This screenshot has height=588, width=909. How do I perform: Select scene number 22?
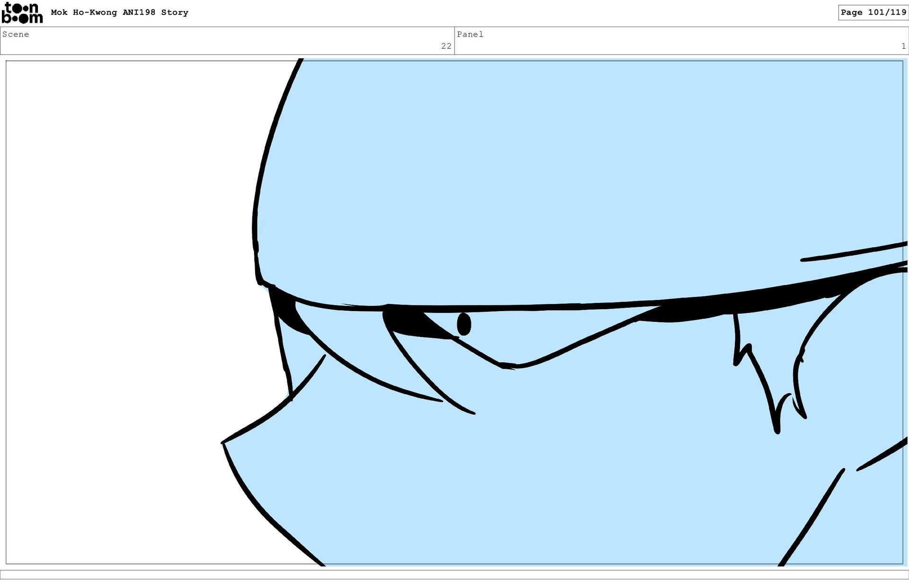tap(446, 46)
